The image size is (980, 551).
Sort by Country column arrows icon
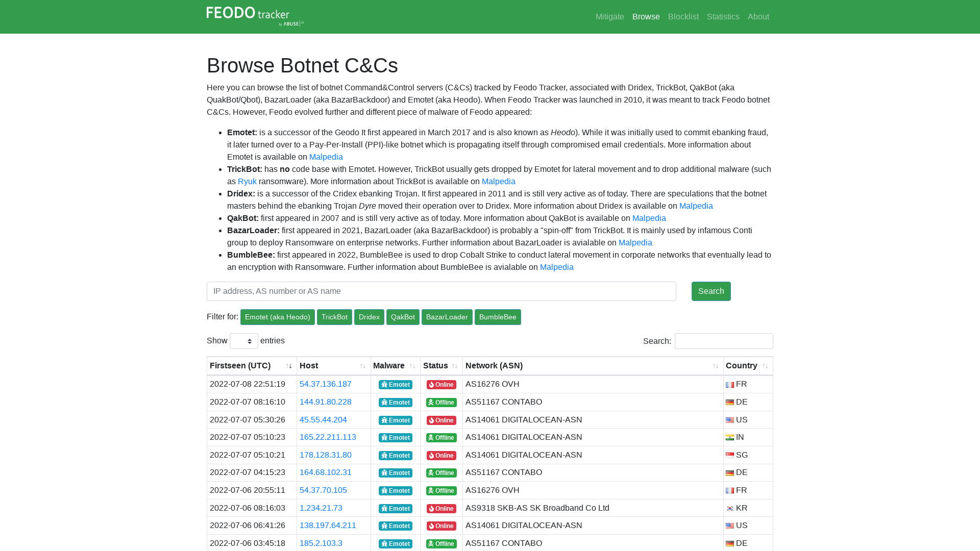[765, 366]
